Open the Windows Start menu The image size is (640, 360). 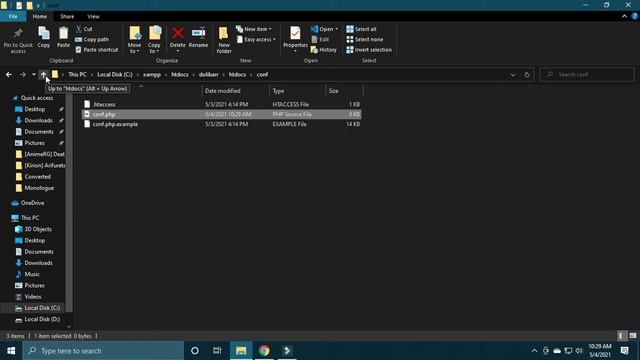(x=11, y=351)
